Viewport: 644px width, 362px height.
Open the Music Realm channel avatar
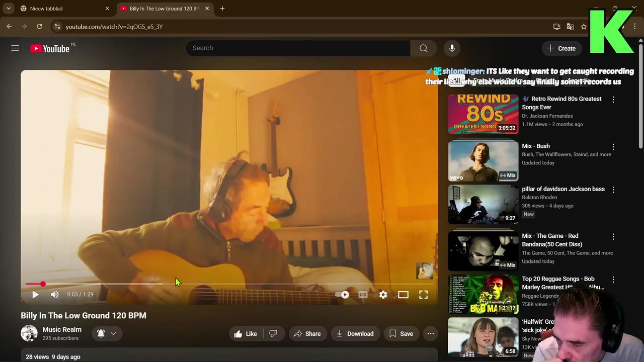[29, 333]
